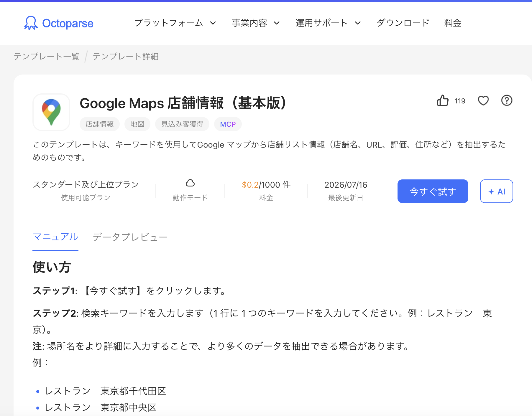Click list item レストラン 東京都中央区
Image resolution: width=532 pixels, height=416 pixels.
(101, 407)
